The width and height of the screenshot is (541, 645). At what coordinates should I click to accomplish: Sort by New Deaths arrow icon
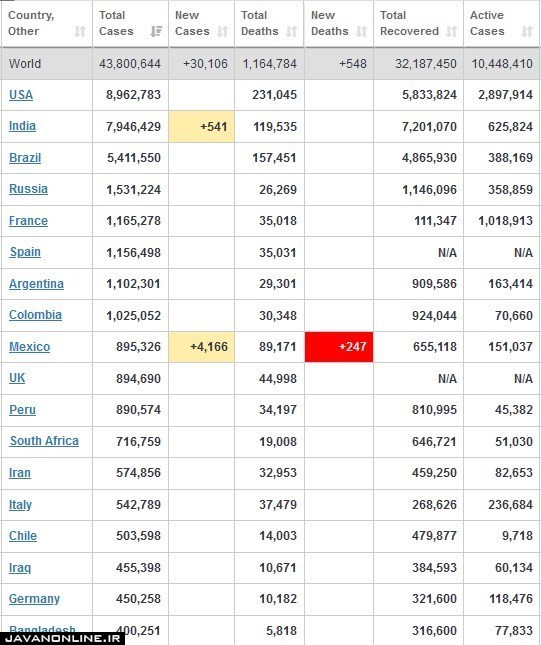coord(362,32)
